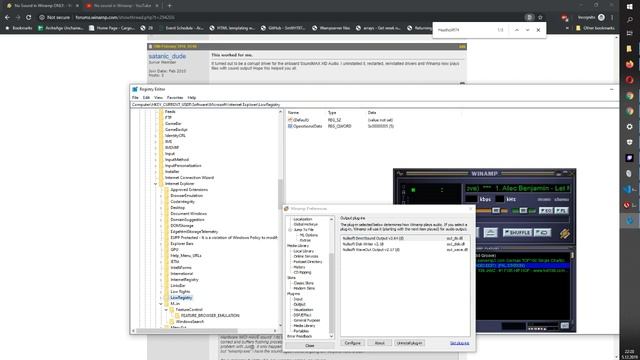Expand the Installer registry key
The width and height of the screenshot is (640, 360).
click(x=156, y=172)
